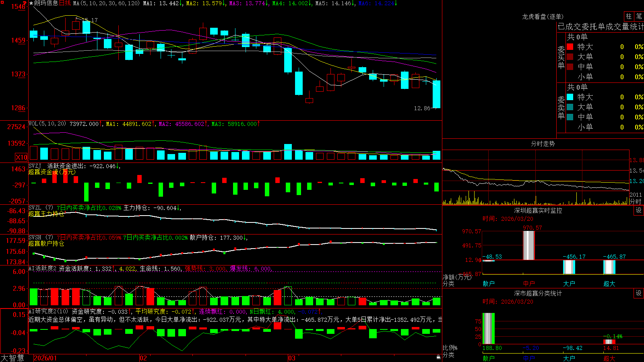Viewport: 644px width, 362px height.
Task: Click the 超赢散户持仓 label
Action: click(x=46, y=244)
